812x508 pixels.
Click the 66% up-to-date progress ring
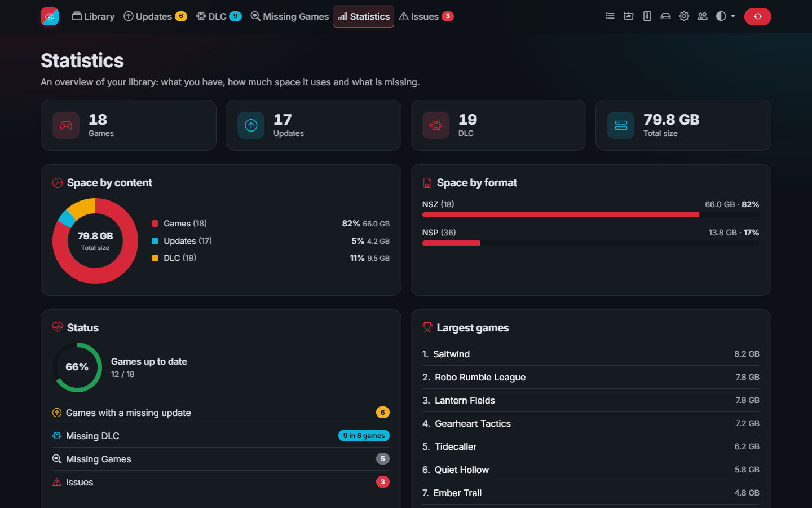77,367
